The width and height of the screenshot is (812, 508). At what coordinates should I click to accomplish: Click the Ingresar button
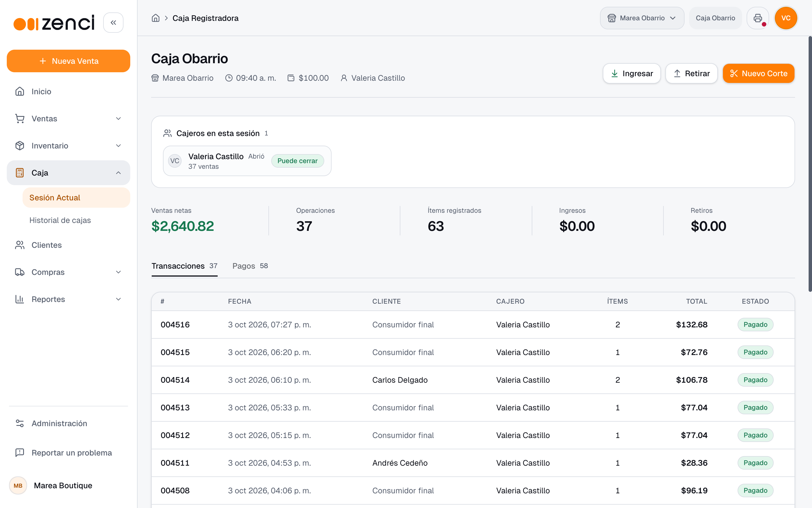(632, 73)
